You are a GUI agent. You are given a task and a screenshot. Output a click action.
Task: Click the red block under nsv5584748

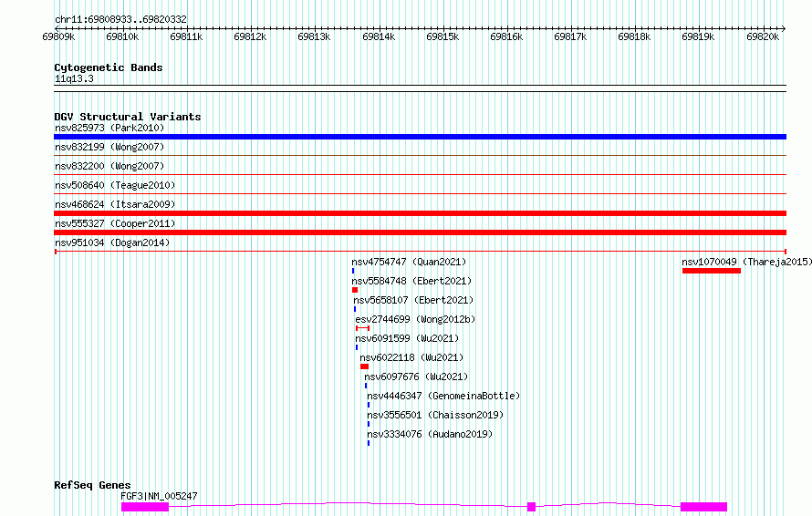355,290
